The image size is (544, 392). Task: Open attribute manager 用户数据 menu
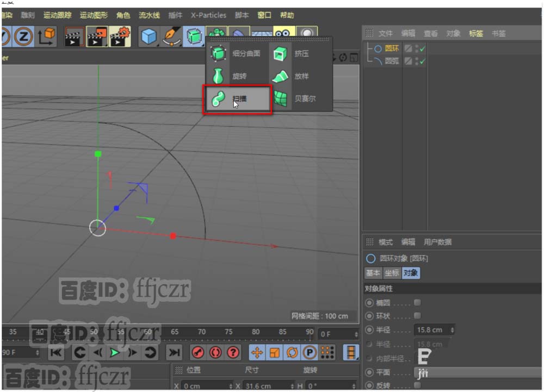pos(437,242)
